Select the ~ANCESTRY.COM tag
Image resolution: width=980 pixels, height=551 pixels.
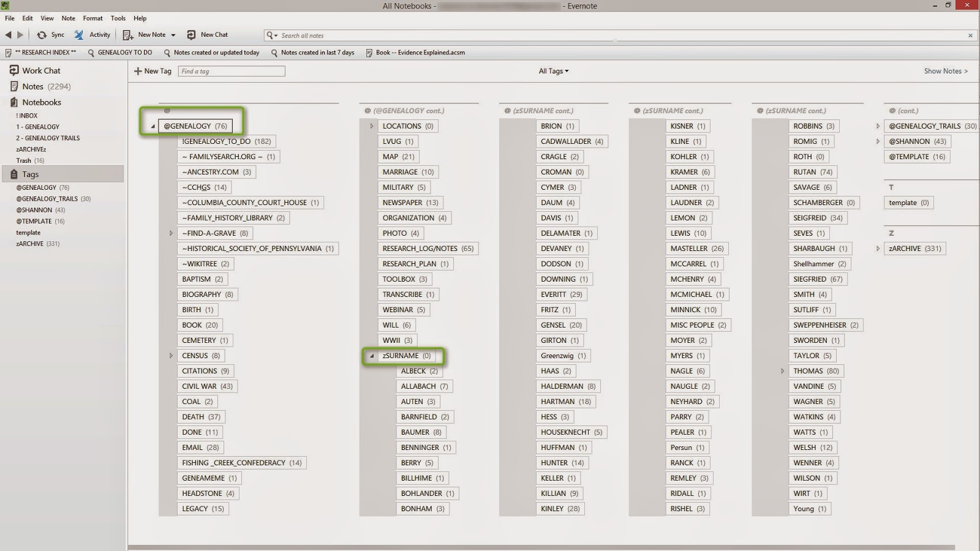(217, 172)
